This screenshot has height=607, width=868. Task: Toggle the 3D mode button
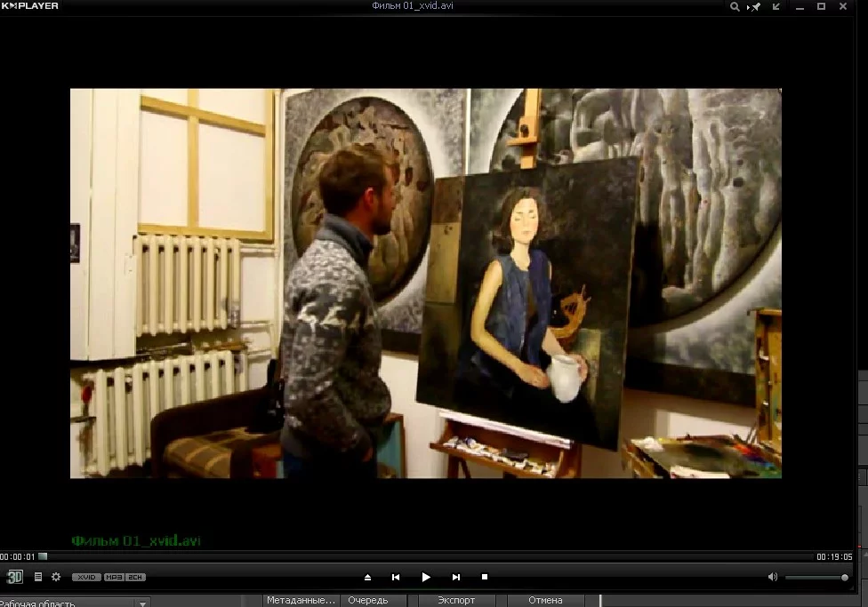pyautogui.click(x=14, y=577)
